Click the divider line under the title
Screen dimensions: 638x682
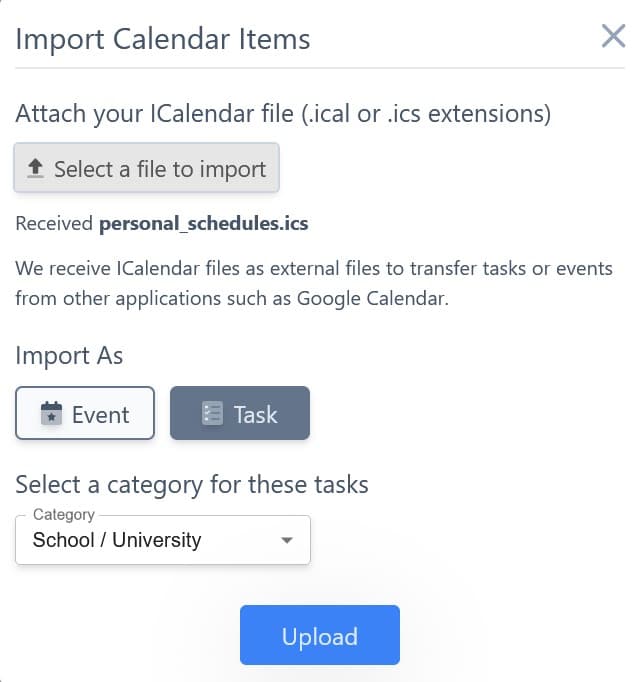click(x=320, y=68)
